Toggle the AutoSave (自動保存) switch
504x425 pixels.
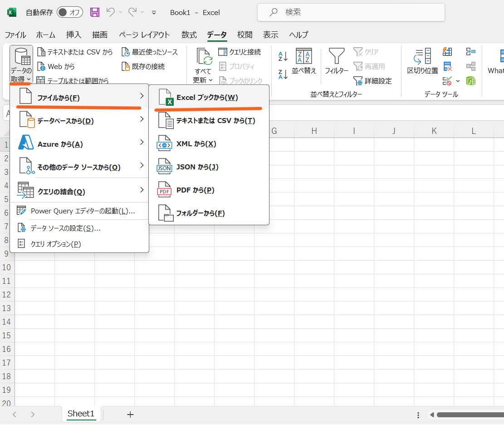[x=70, y=12]
